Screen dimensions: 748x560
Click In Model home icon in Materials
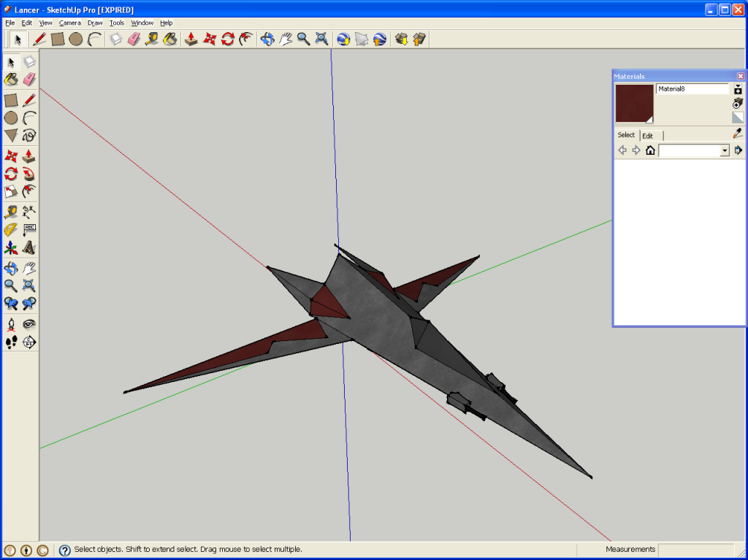(650, 150)
